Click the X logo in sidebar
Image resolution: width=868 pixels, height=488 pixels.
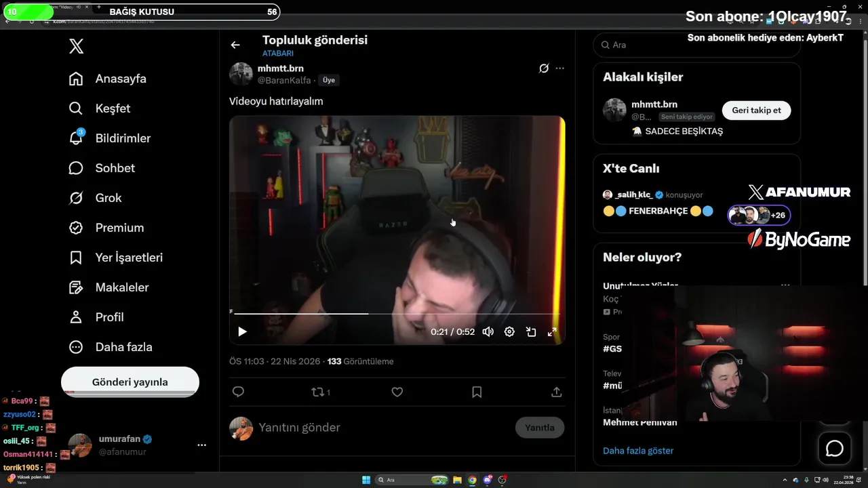77,46
